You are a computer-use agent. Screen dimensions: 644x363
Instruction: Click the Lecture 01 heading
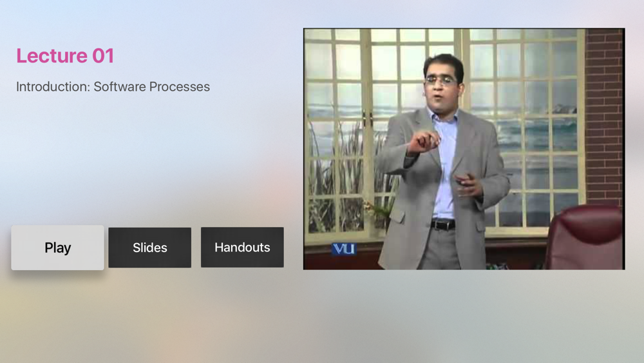pyautogui.click(x=65, y=55)
